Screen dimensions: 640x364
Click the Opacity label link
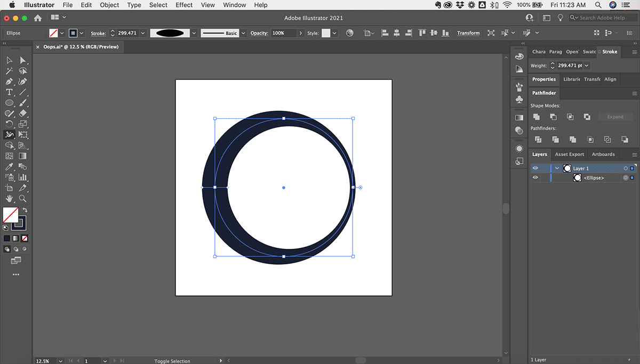point(259,33)
